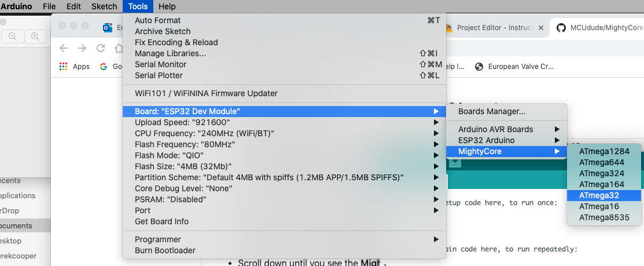Open Documents in the Finder sidebar

click(x=25, y=225)
